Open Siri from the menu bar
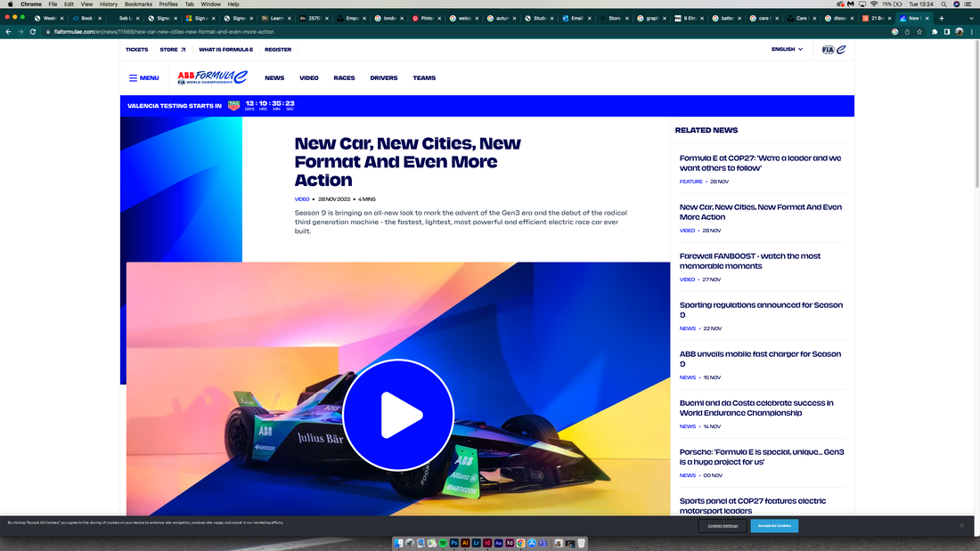The width and height of the screenshot is (980, 551). tap(956, 4)
